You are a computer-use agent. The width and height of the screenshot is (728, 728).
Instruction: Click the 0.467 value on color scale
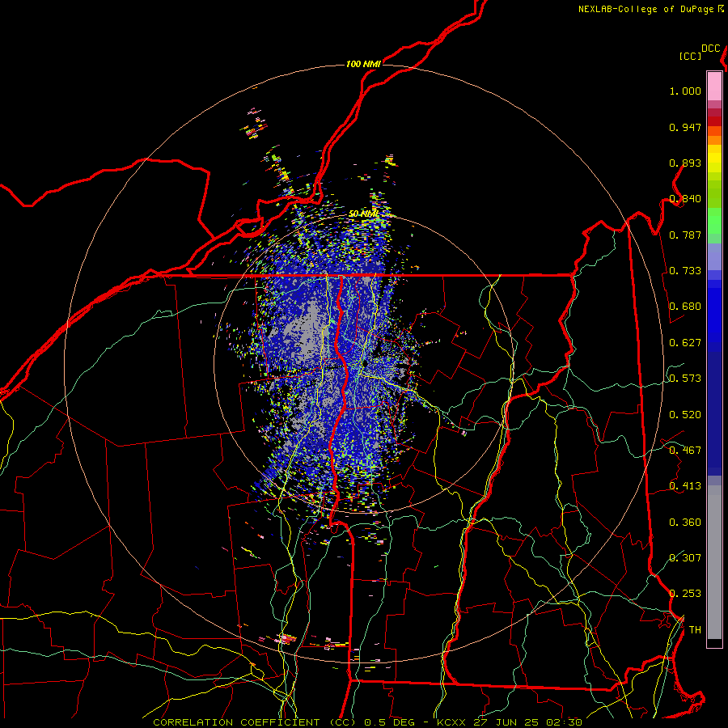click(685, 451)
